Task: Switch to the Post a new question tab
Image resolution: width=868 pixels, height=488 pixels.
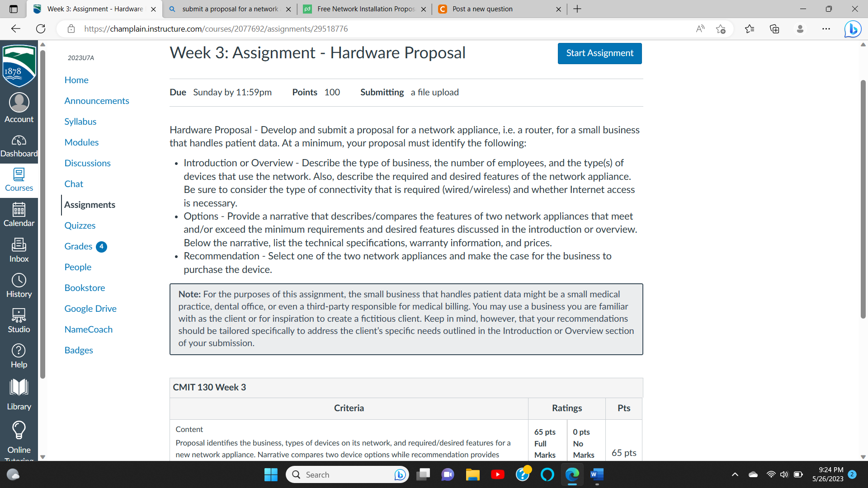Action: [x=482, y=9]
